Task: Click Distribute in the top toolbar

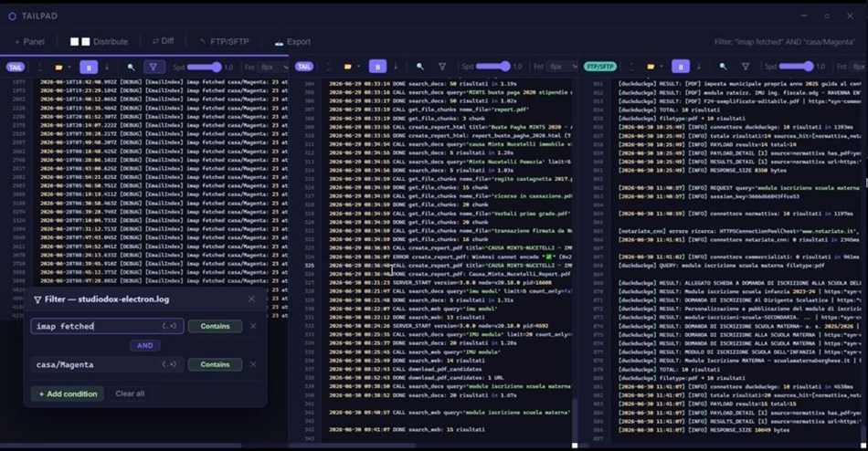Action: pos(99,41)
